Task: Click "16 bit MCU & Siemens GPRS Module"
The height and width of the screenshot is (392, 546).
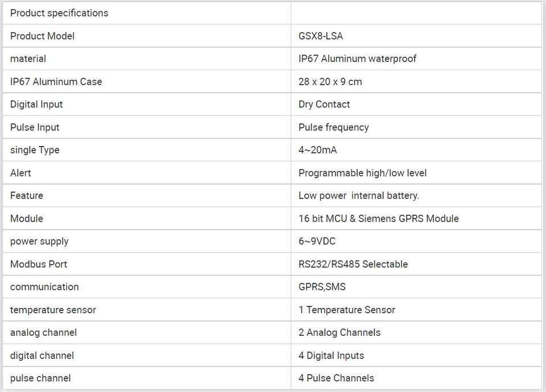Action: click(378, 218)
